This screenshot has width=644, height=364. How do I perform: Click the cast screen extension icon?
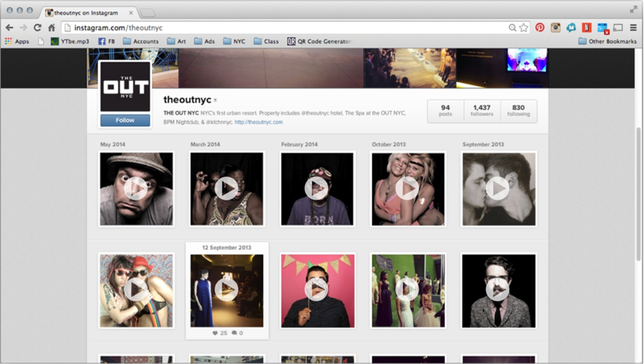618,28
